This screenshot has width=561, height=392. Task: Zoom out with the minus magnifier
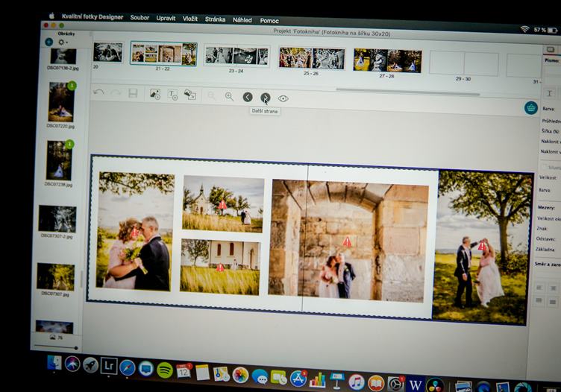(x=211, y=96)
